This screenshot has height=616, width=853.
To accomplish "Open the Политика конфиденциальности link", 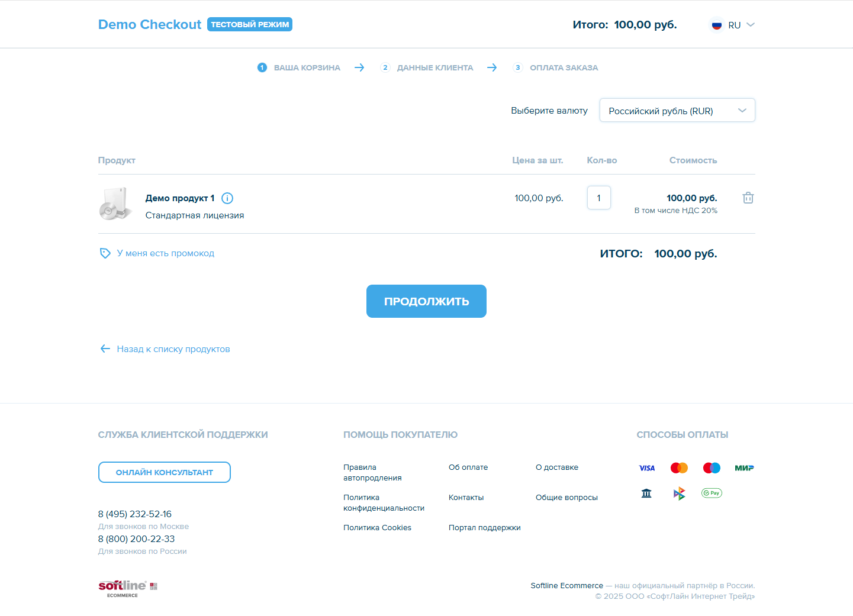I will pyautogui.click(x=384, y=503).
